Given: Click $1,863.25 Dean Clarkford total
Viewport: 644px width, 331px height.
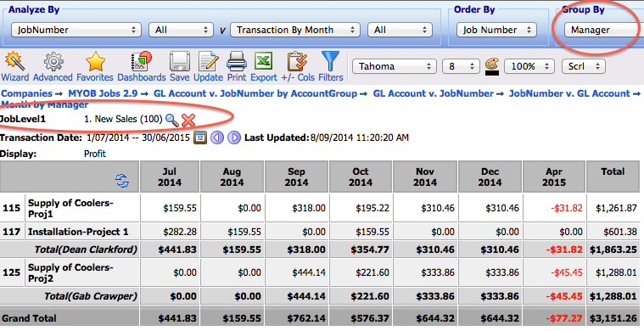Looking at the screenshot, I should tap(613, 250).
